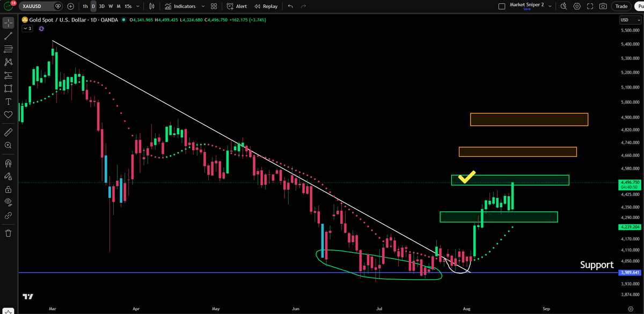
Task: Click the TradingView logo on chart
Action: click(x=27, y=296)
